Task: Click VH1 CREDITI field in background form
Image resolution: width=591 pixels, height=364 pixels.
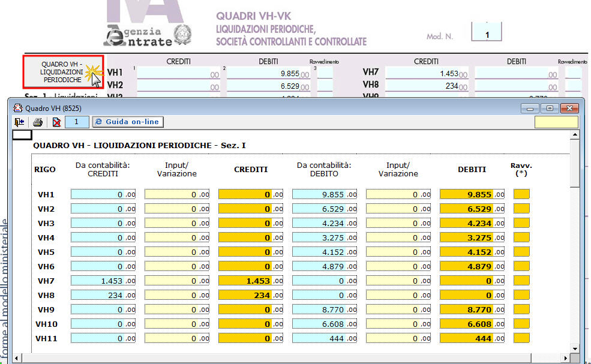Action: pos(178,74)
